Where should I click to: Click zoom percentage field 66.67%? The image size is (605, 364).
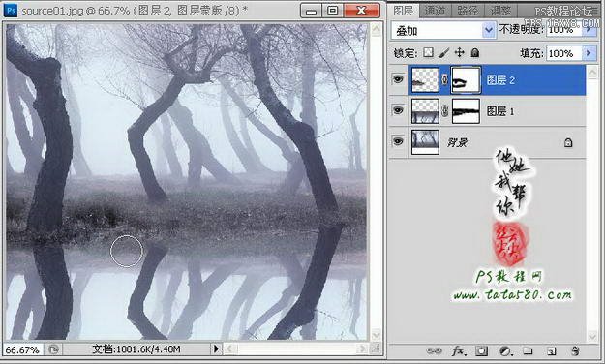point(22,349)
